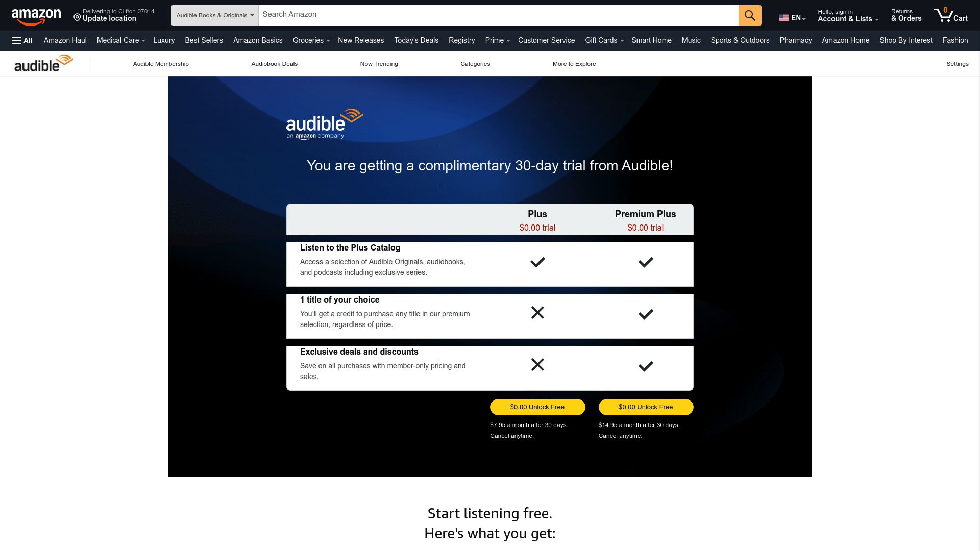Open Best Sellers
The height and width of the screenshot is (551, 980).
[204, 40]
